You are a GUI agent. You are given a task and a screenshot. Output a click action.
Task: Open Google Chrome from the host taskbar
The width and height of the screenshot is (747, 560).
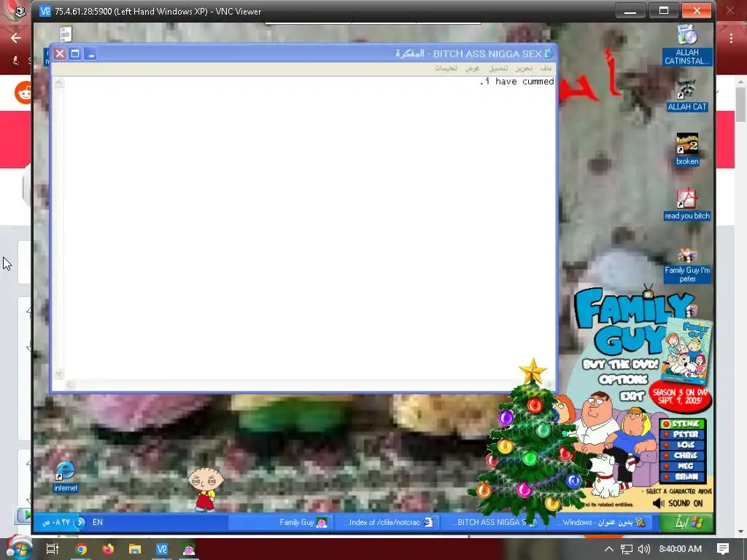[81, 549]
